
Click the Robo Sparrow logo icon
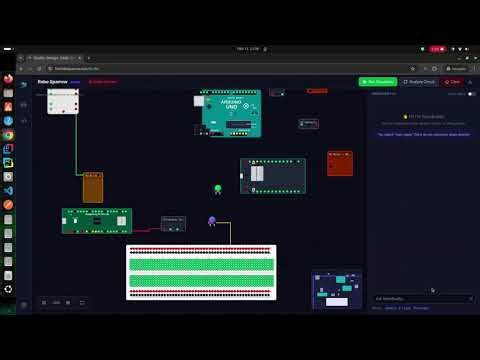23,84
